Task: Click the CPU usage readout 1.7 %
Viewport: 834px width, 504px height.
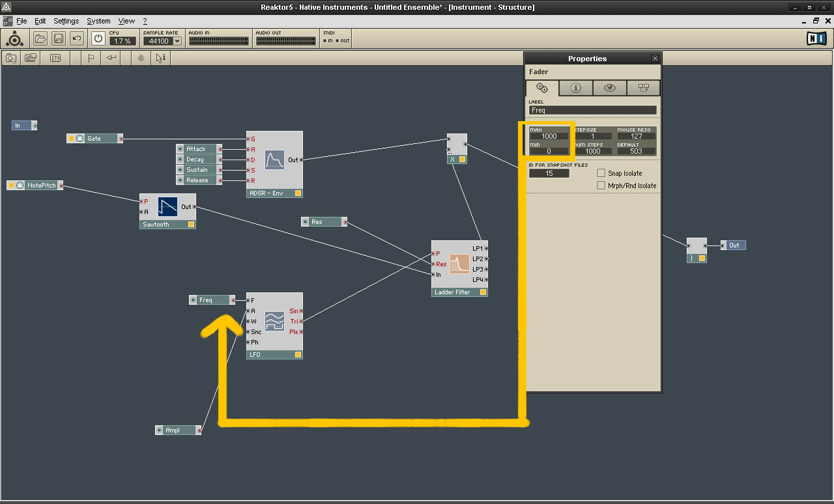Action: (x=122, y=41)
